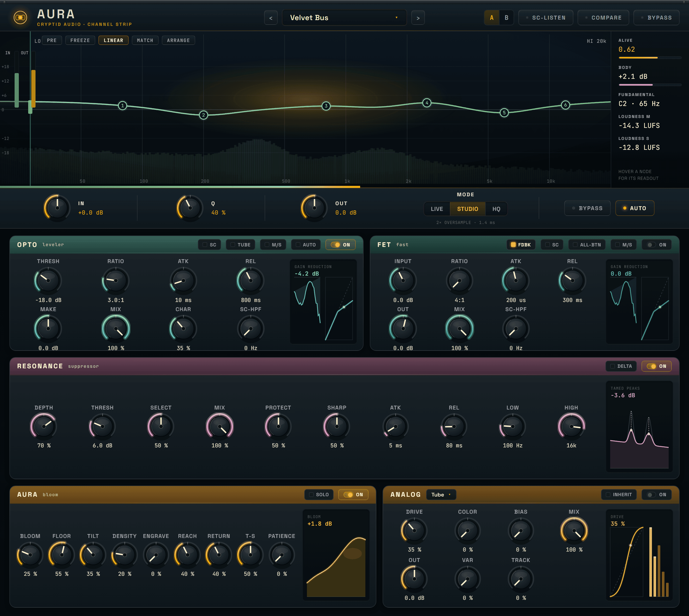689x616 pixels.
Task: Click the SC-LISTEN button
Action: pyautogui.click(x=546, y=17)
